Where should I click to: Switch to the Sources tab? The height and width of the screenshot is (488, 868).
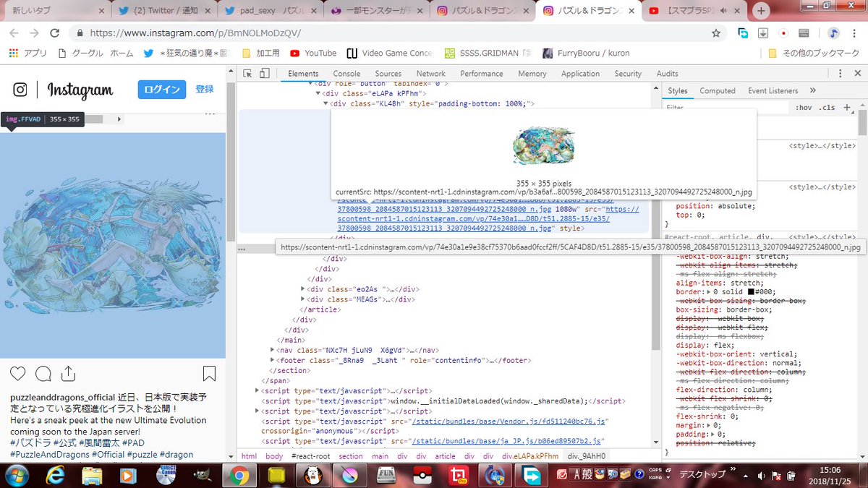click(388, 74)
